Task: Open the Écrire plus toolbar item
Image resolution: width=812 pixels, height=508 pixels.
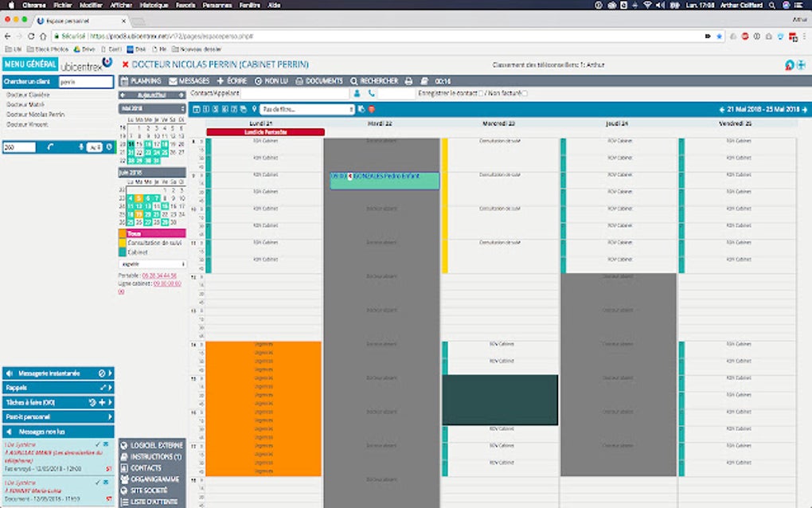Action: tap(232, 81)
